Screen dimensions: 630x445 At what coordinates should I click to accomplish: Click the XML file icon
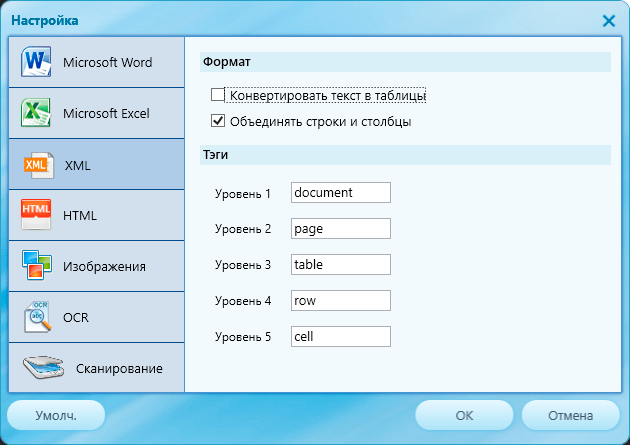(36, 164)
